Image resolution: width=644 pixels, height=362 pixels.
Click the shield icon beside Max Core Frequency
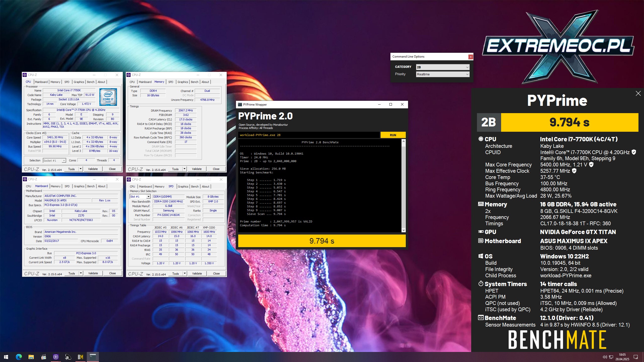(591, 164)
